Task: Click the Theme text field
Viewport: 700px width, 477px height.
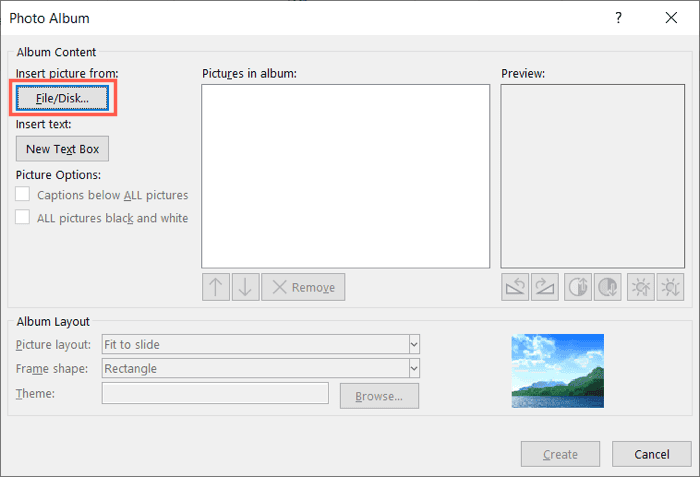Action: coord(215,393)
